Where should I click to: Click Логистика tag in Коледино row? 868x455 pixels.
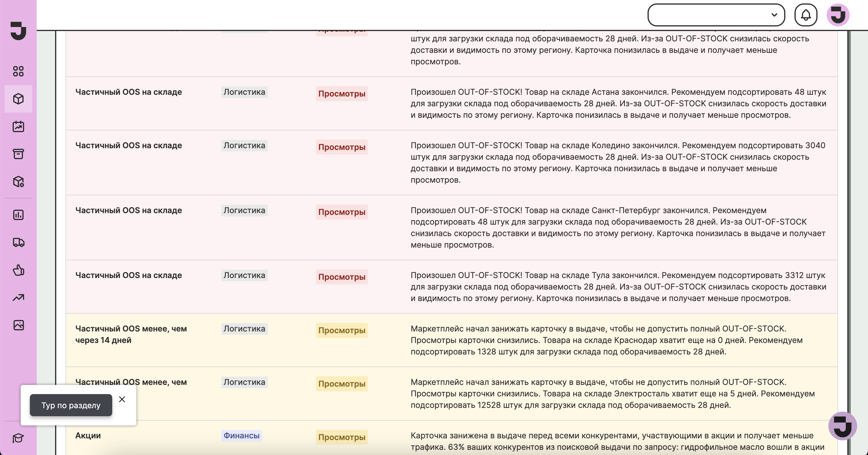tap(244, 145)
